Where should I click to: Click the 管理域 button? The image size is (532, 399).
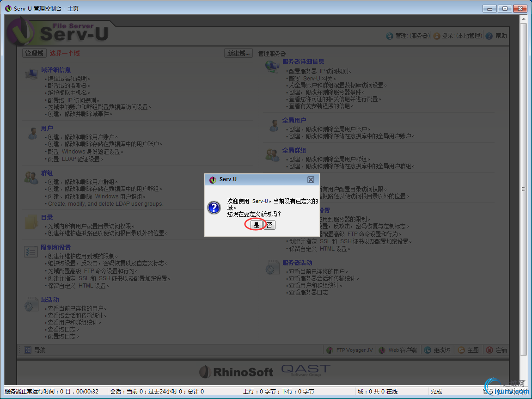pyautogui.click(x=34, y=53)
